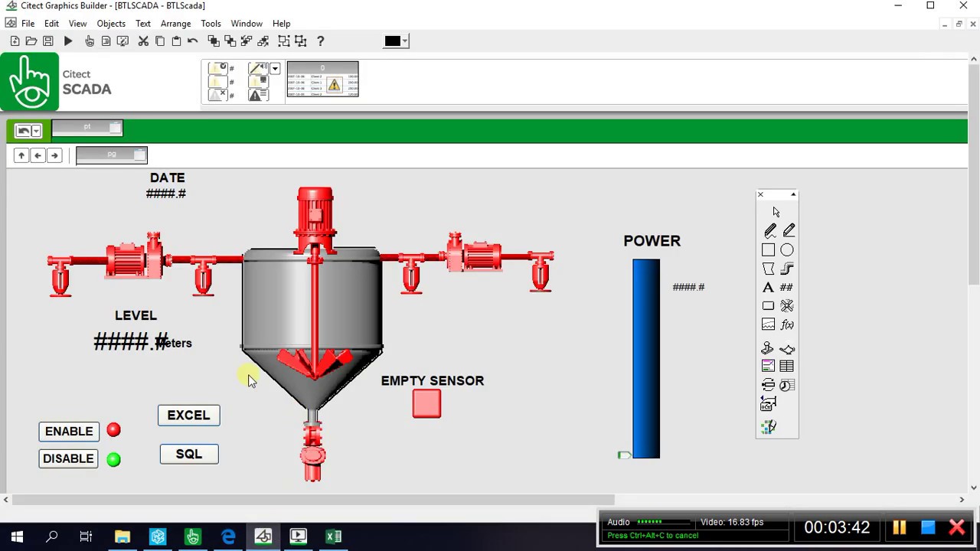Open File Explorer from the taskbar

click(x=122, y=536)
